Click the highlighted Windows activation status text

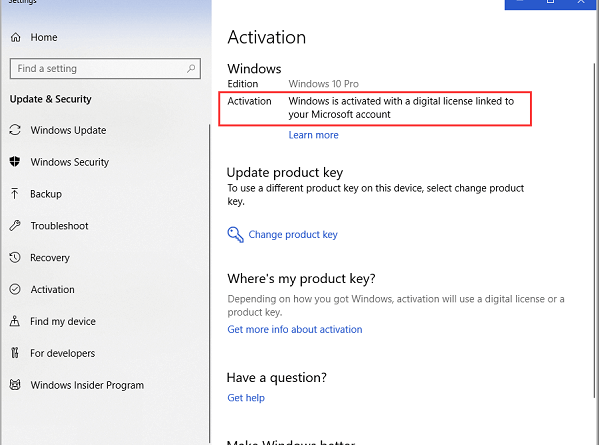pos(400,108)
